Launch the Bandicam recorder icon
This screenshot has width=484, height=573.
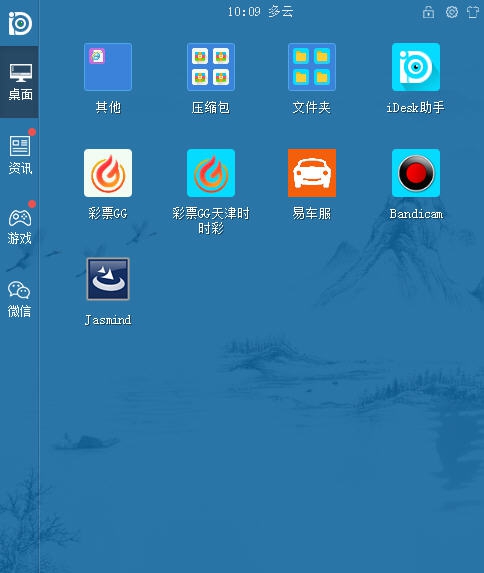[x=416, y=173]
